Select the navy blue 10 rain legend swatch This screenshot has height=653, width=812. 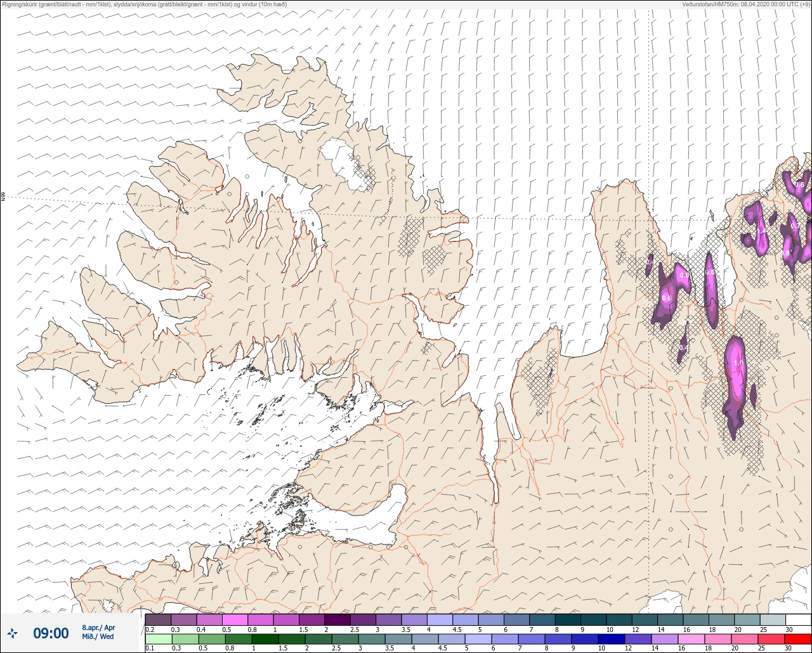(612, 638)
